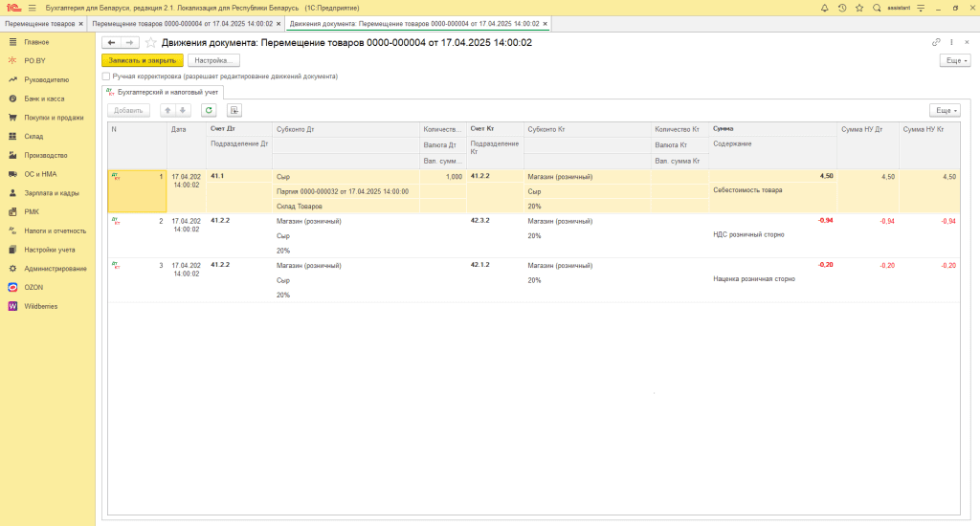Image resolution: width=980 pixels, height=526 pixels.
Task: Select the 42.3.2 credit account cell
Action: point(495,221)
